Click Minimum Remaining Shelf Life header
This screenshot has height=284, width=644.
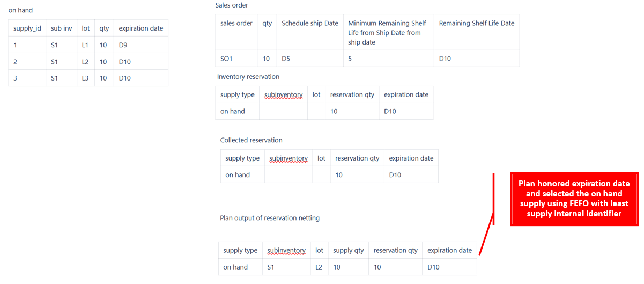tap(387, 23)
